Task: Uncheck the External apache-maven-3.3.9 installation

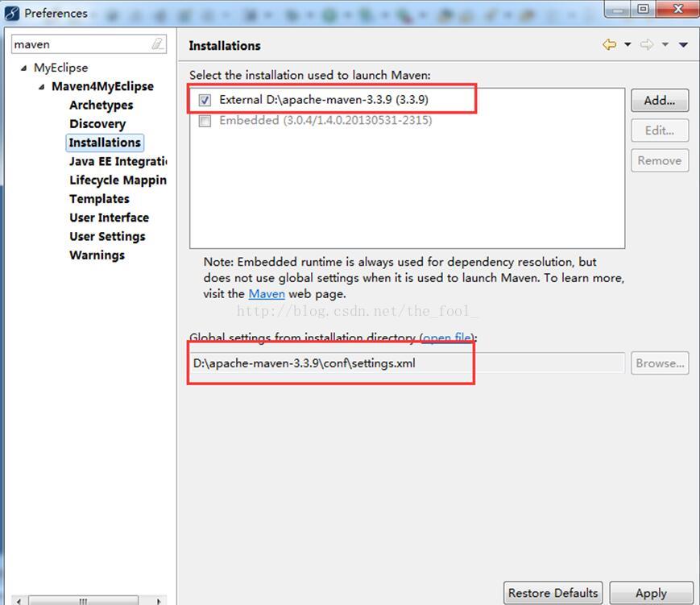Action: point(205,100)
